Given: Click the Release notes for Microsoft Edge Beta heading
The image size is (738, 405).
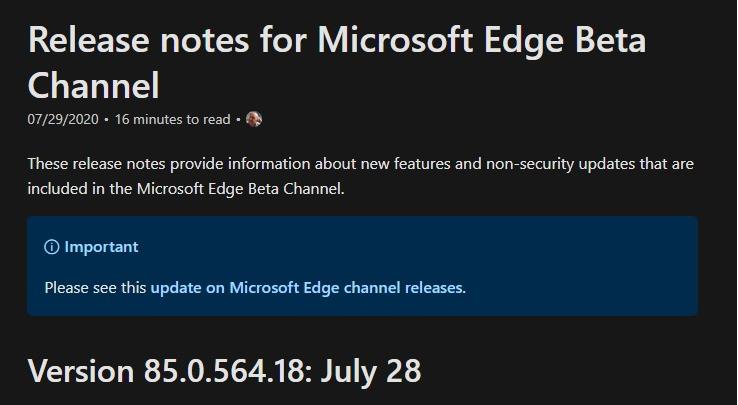Looking at the screenshot, I should point(337,40).
